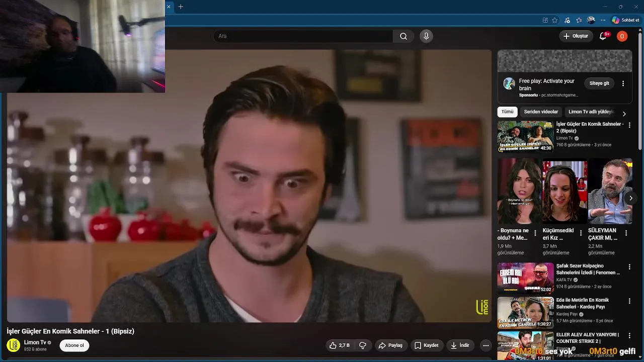This screenshot has width=644, height=362.
Task: Click the main video player area
Action: [x=249, y=186]
